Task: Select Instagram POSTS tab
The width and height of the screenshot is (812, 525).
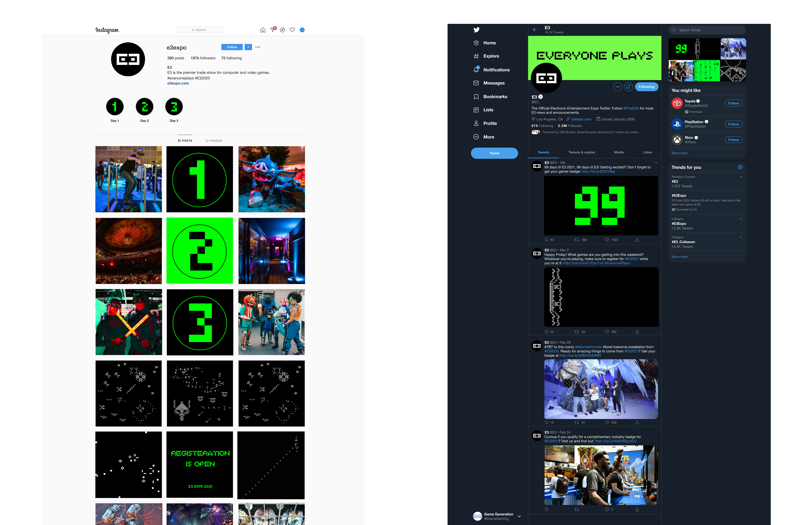Action: (x=185, y=141)
